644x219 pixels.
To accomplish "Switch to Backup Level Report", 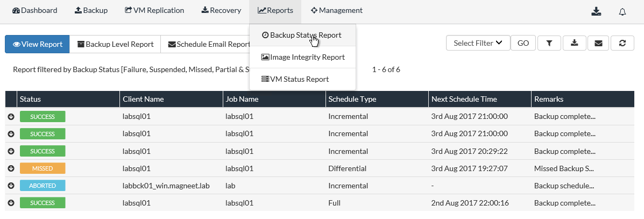I will coord(115,44).
